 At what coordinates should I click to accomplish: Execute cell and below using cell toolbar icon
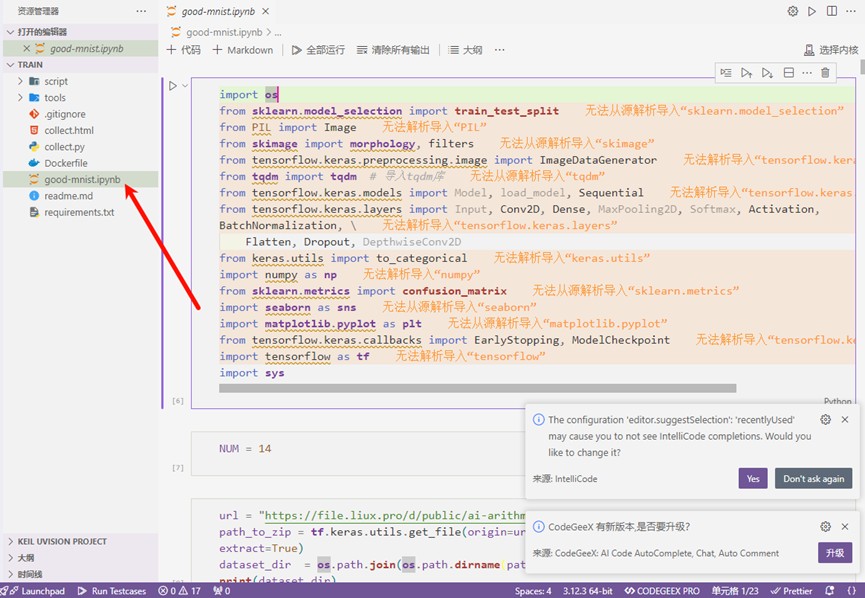pyautogui.click(x=767, y=73)
